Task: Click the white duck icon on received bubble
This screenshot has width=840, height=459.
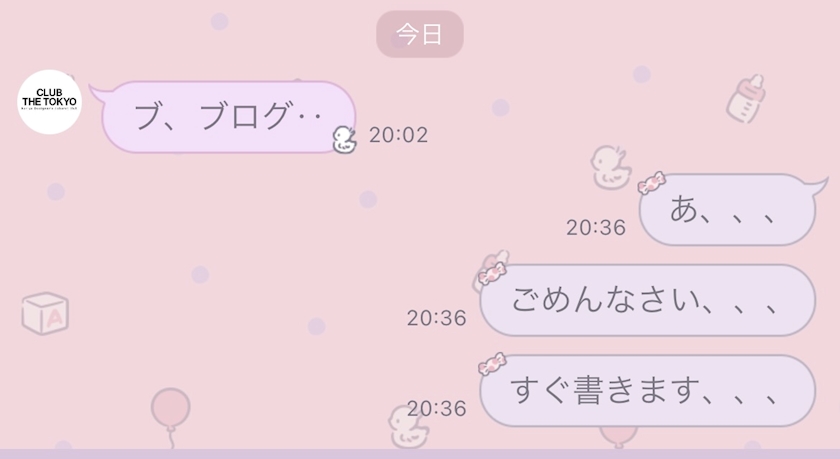Action: click(343, 140)
